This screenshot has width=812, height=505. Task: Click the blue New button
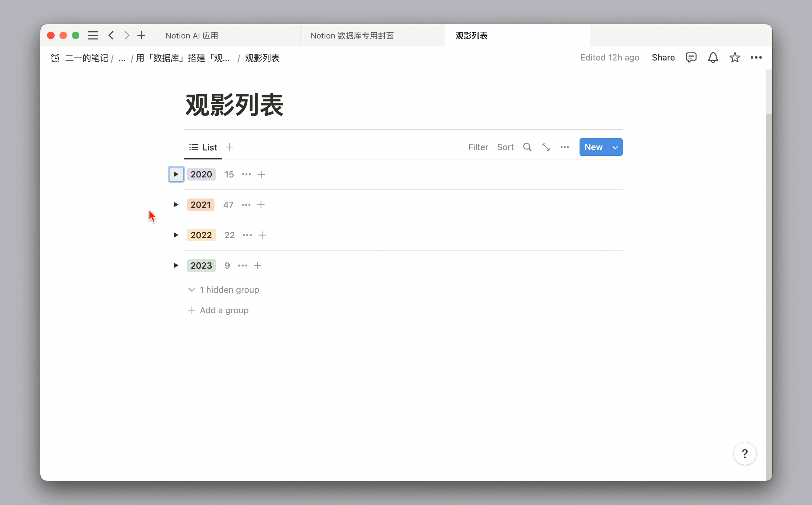click(594, 147)
